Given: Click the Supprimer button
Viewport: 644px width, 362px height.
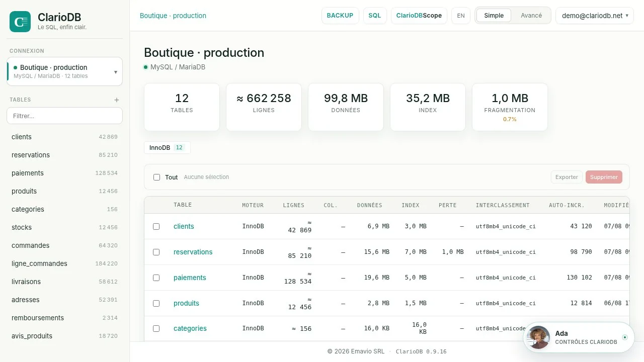Looking at the screenshot, I should click(604, 177).
